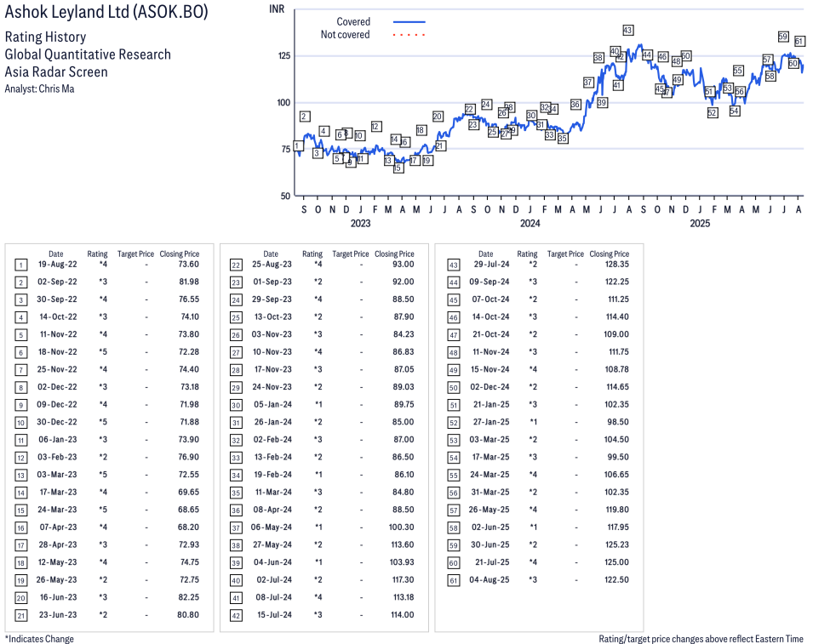Viewport: 813px width, 644px height.
Task: Click the closing price 68.65
Action: pyautogui.click(x=189, y=510)
